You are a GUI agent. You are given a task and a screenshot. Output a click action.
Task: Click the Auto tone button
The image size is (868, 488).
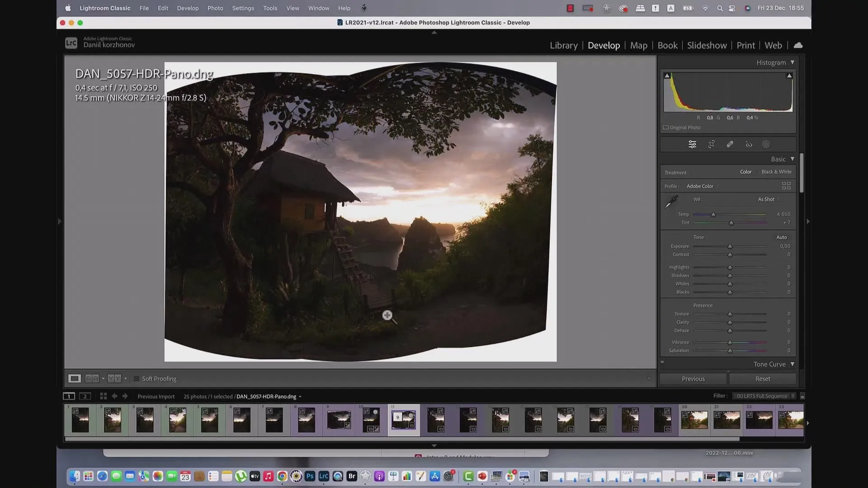[781, 237]
